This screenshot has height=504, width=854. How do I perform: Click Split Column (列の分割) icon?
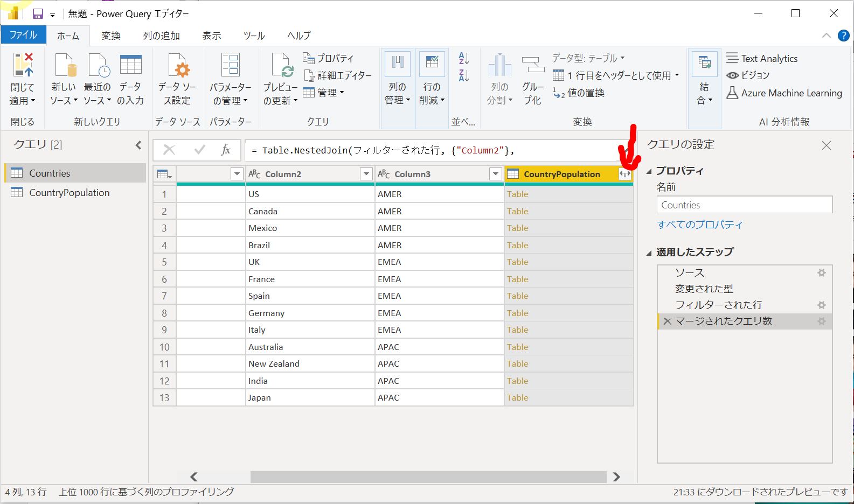tap(499, 66)
